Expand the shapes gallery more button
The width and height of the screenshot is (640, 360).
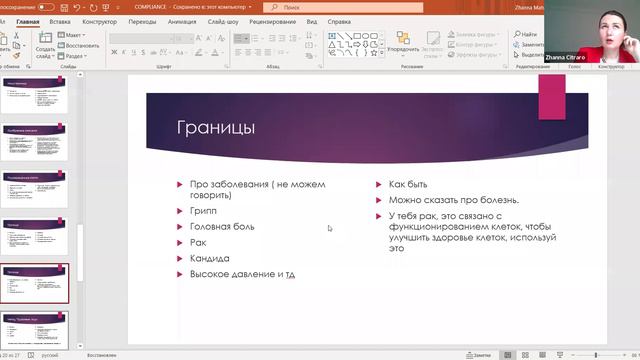[x=382, y=53]
